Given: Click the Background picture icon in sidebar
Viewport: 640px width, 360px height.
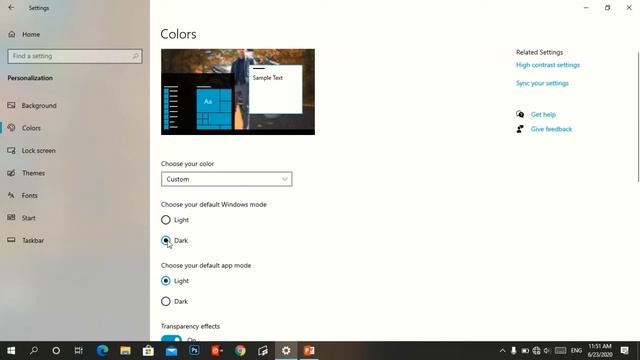Looking at the screenshot, I should (11, 105).
